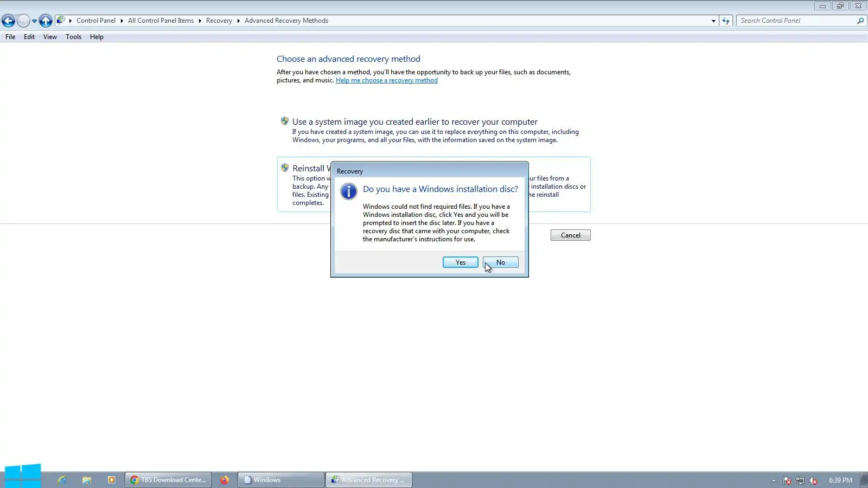This screenshot has width=868, height=488.
Task: Expand the arrow after Recovery breadcrumb
Action: (238, 21)
